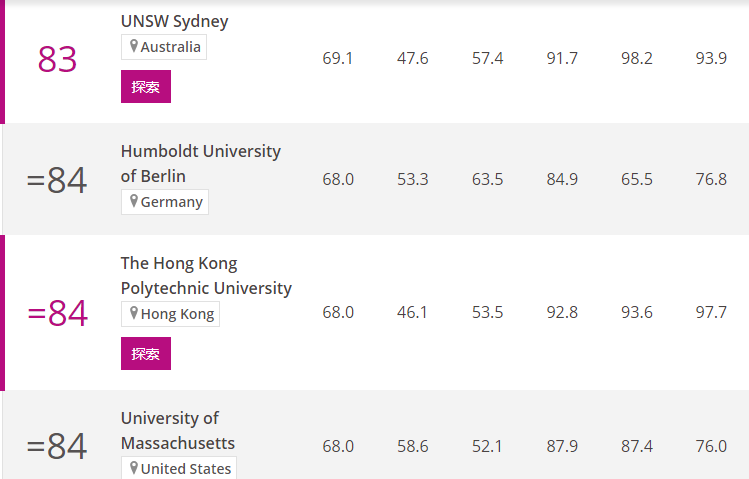Click the magenta =84 rank for Hong Kong Polytechnic

tap(57, 313)
